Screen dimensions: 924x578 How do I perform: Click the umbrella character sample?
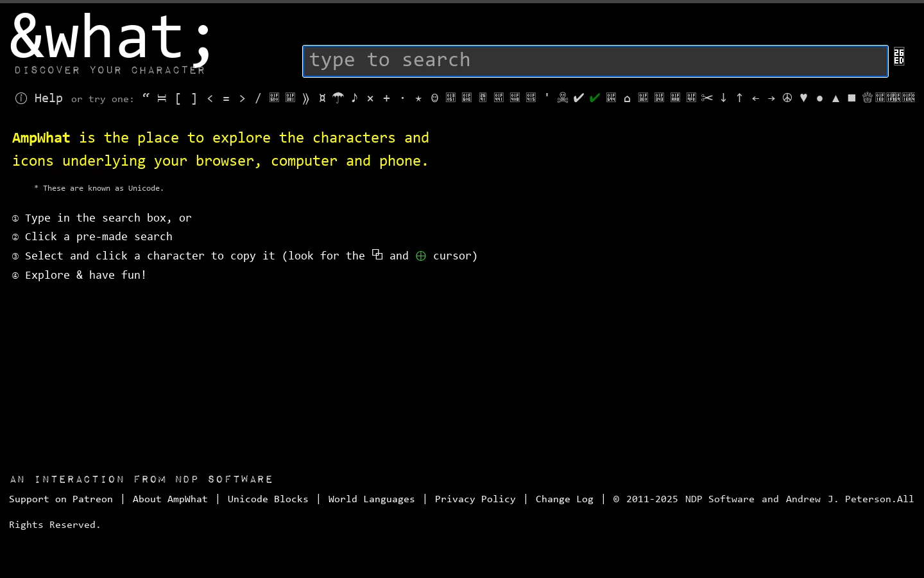pyautogui.click(x=338, y=98)
